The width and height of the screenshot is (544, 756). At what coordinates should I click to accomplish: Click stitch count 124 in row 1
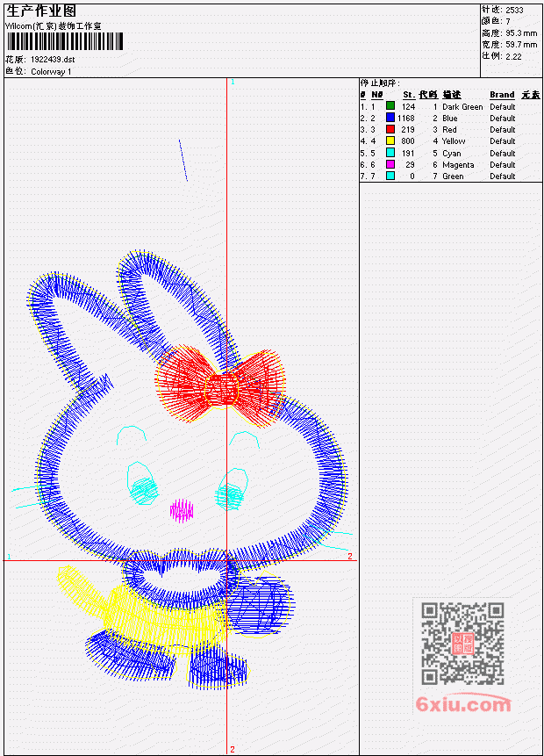(x=408, y=107)
